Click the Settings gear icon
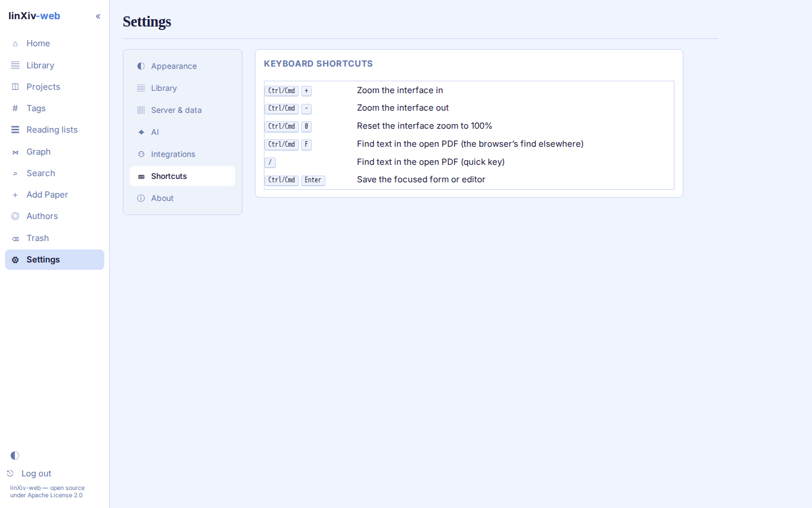The width and height of the screenshot is (812, 508). coord(15,260)
